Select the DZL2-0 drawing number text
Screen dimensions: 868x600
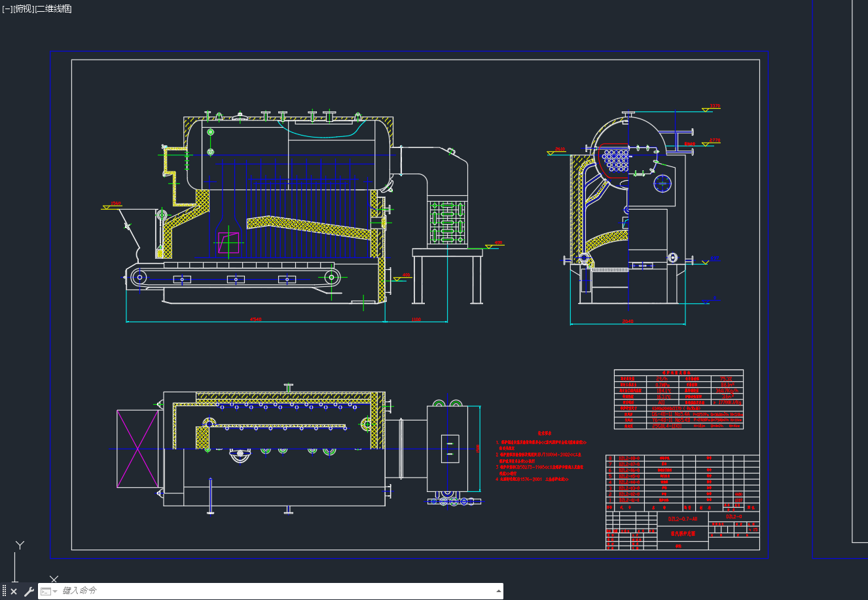click(x=734, y=517)
